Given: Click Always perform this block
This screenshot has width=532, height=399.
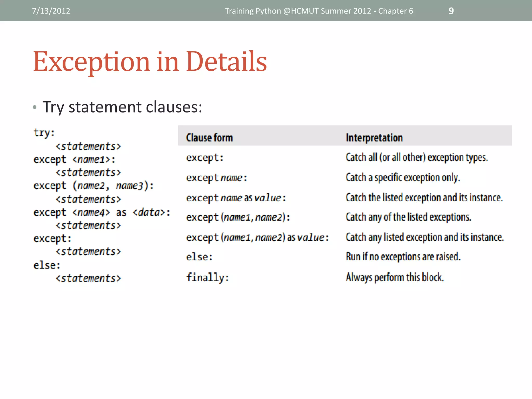Looking at the screenshot, I should point(395,277).
